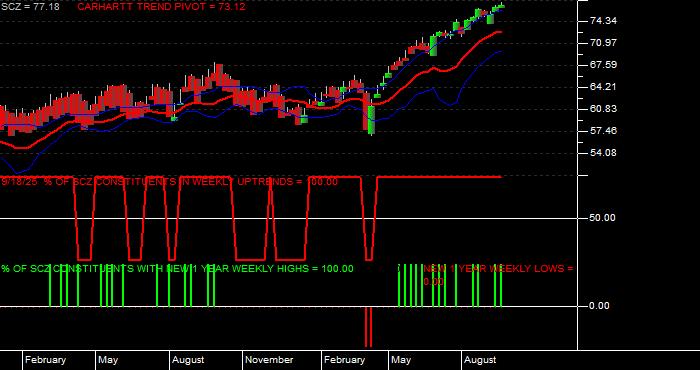Click the new 1 year weekly highs label
The width and height of the screenshot is (700, 370).
pos(177,269)
